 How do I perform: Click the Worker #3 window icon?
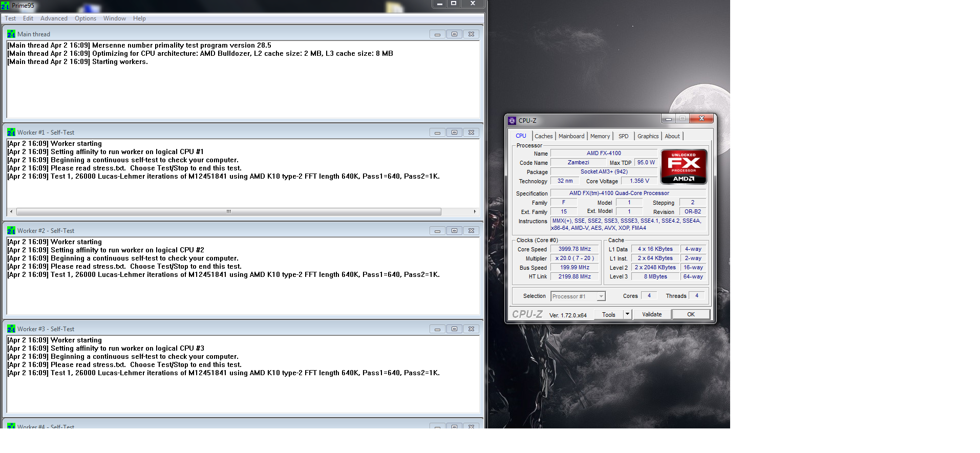point(11,329)
